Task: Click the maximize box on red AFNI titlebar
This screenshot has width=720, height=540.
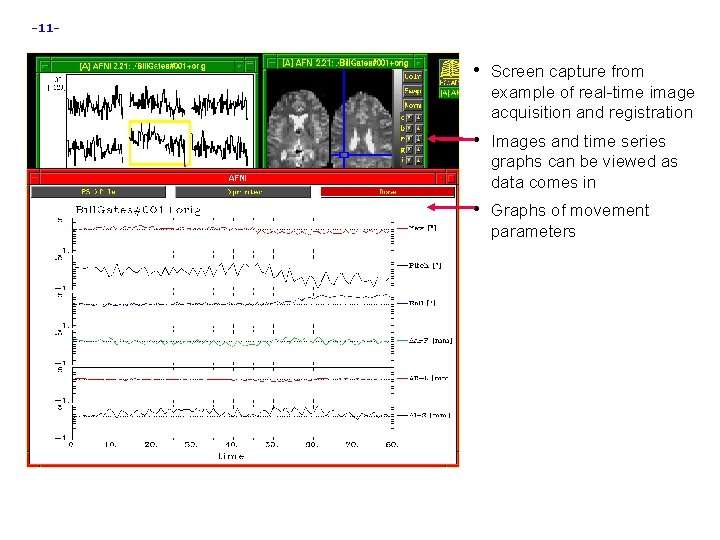Action: pos(451,178)
